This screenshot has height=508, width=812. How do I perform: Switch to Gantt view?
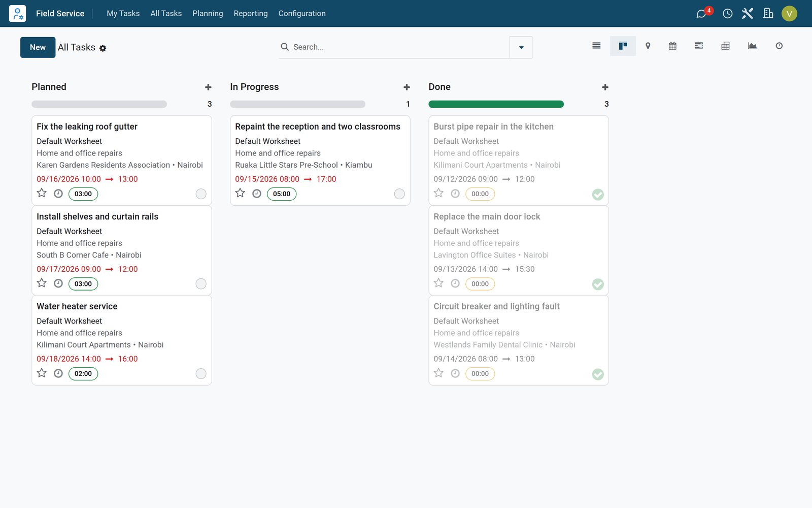pyautogui.click(x=699, y=46)
